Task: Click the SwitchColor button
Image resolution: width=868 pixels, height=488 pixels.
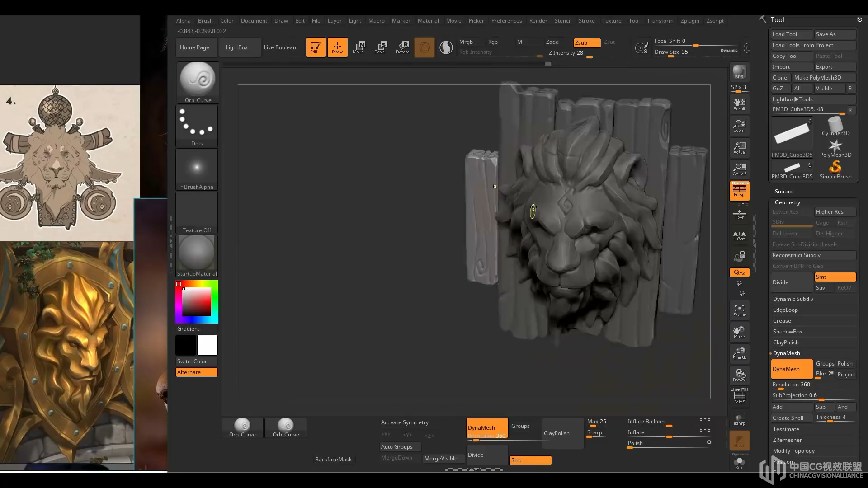Action: coord(197,361)
